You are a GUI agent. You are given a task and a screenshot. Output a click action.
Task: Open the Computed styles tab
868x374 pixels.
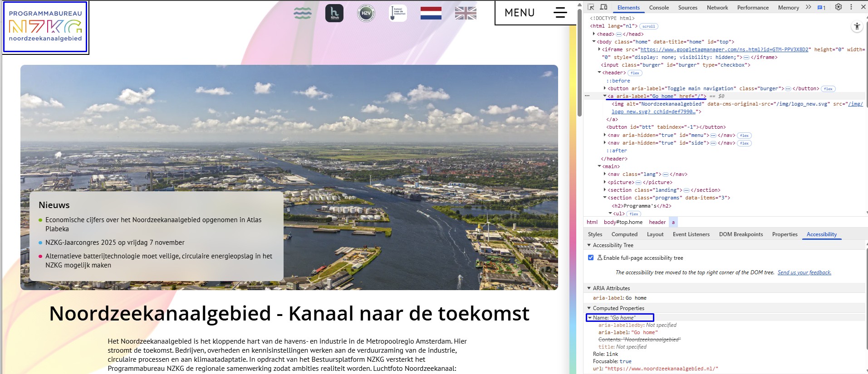624,234
